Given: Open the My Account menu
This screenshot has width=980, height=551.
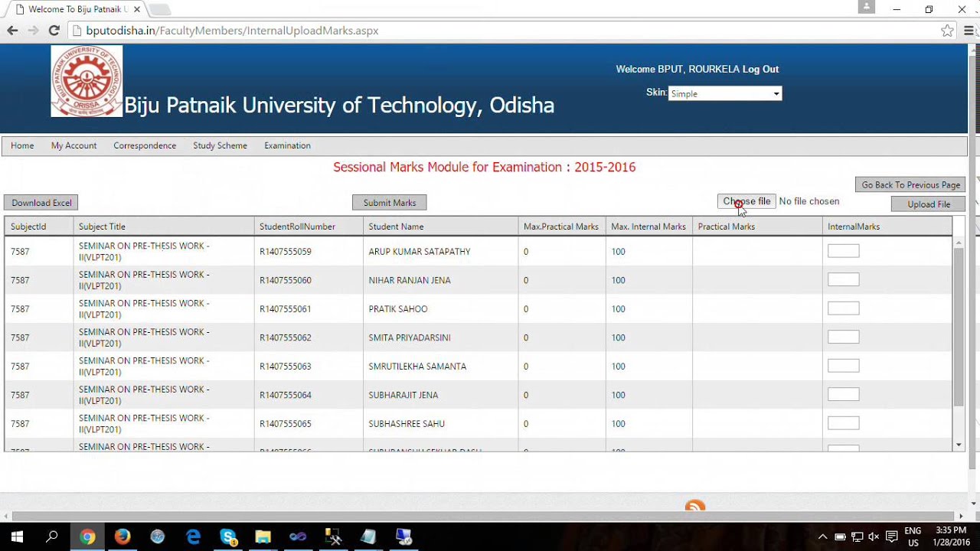Looking at the screenshot, I should [x=73, y=145].
